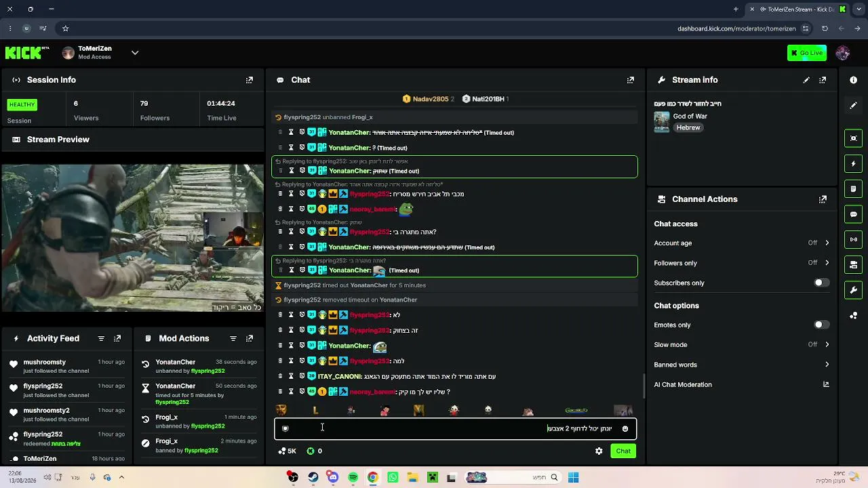Pop out the Session Info panel
868x488 pixels.
point(250,80)
